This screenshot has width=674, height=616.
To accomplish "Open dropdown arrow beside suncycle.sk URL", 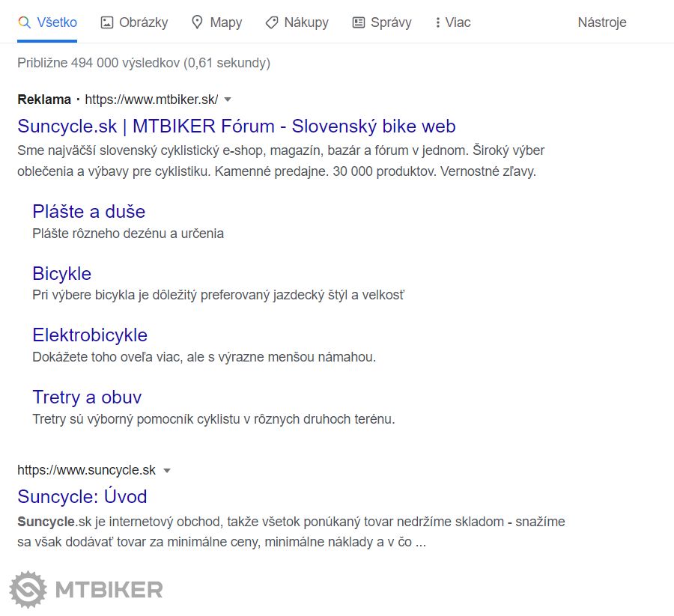I will [x=167, y=471].
